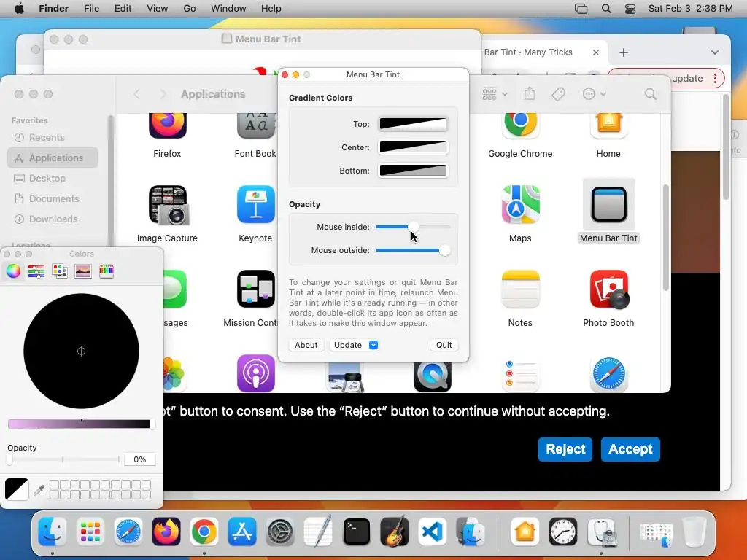Click the About button in Menu Bar Tint
This screenshot has height=560, width=747.
[306, 345]
